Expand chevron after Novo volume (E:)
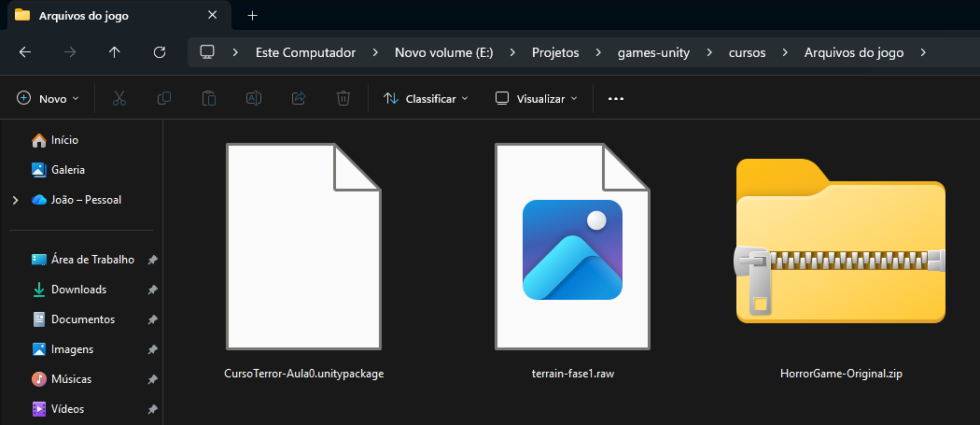 pos(512,52)
